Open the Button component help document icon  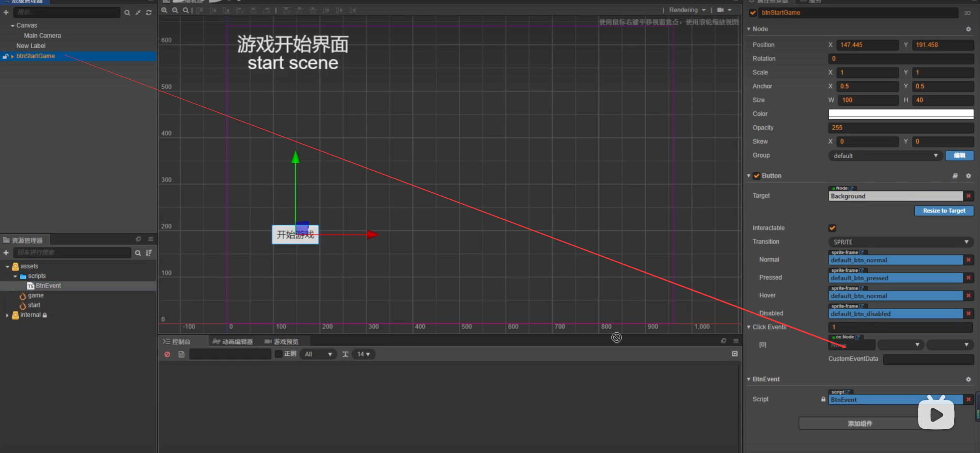(x=955, y=176)
